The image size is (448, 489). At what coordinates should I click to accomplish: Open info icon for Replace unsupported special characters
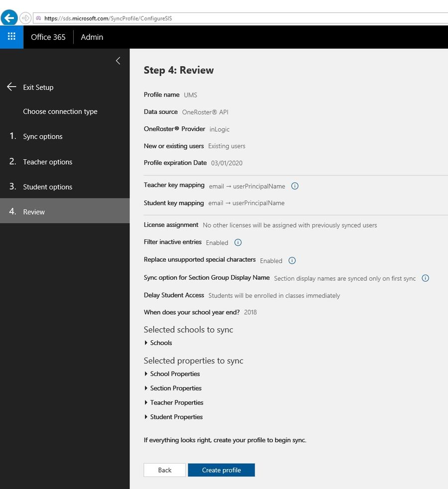[292, 261]
